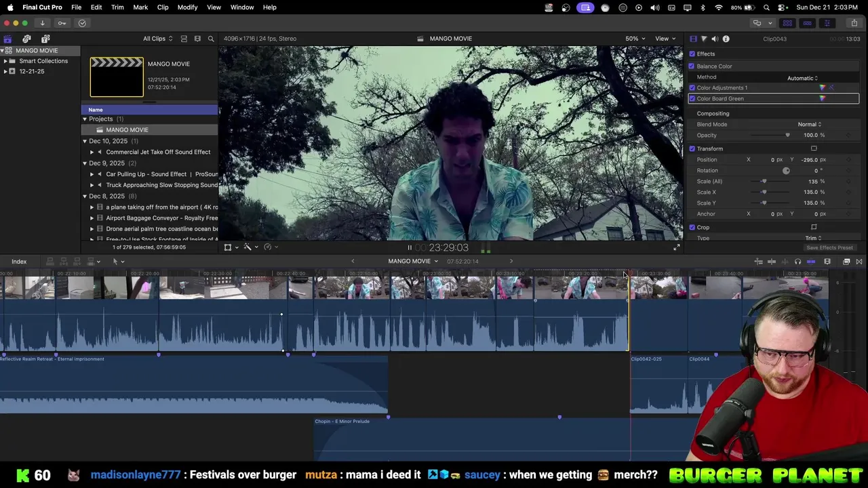Adjust the Scale X slider

[x=764, y=192]
